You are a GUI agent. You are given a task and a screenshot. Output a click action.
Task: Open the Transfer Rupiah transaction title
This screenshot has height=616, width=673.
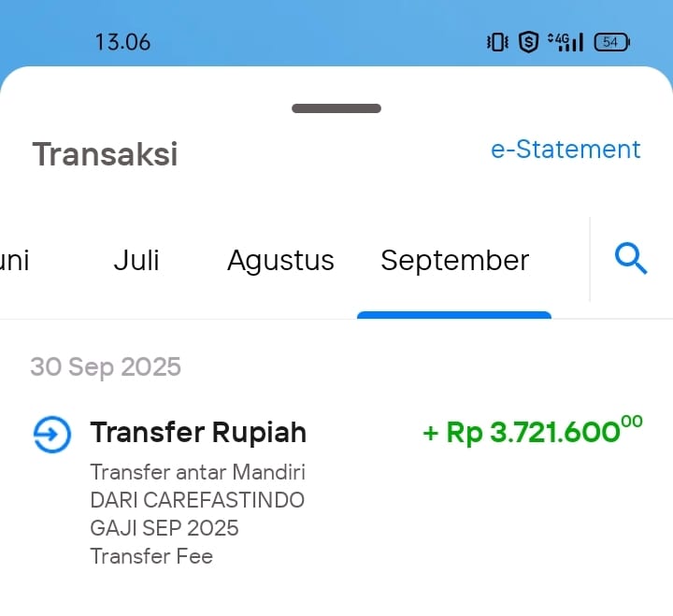[x=198, y=433]
